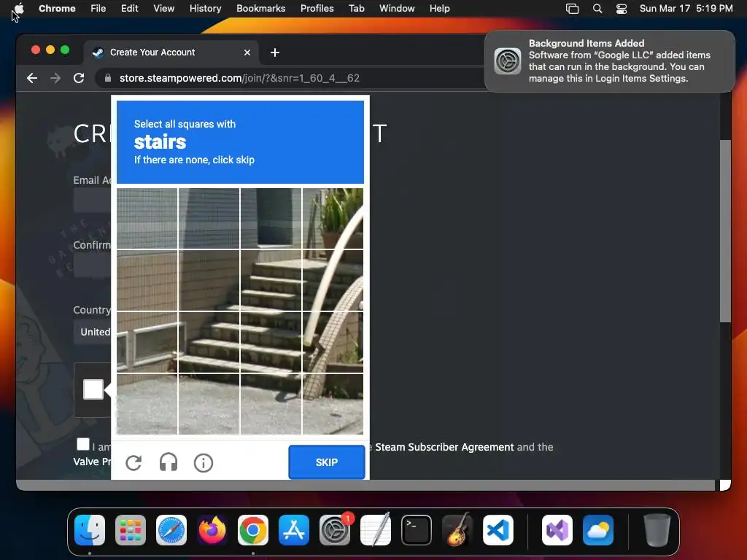Viewport: 747px width, 560px height.
Task: Click the Background Items Added notification
Action: (x=610, y=61)
